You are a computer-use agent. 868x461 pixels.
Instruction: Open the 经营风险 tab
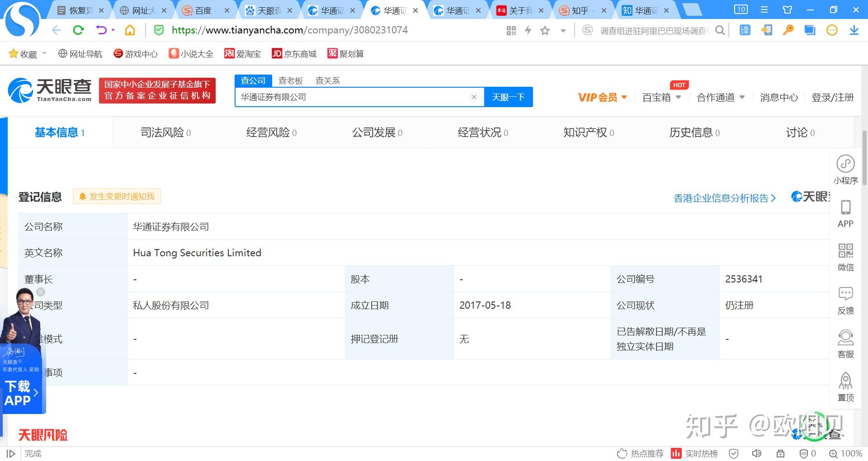click(271, 132)
